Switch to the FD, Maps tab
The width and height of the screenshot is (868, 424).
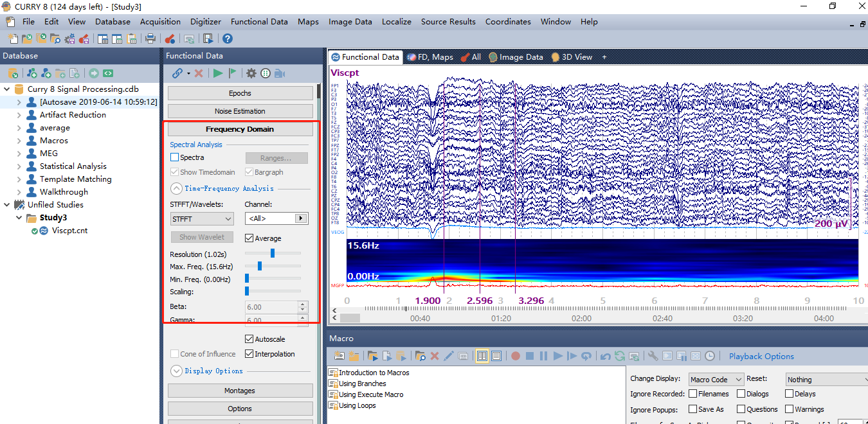[429, 57]
